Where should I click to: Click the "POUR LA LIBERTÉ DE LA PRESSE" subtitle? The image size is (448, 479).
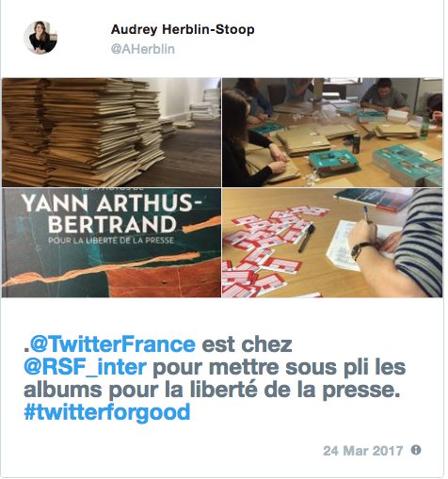[x=111, y=241]
